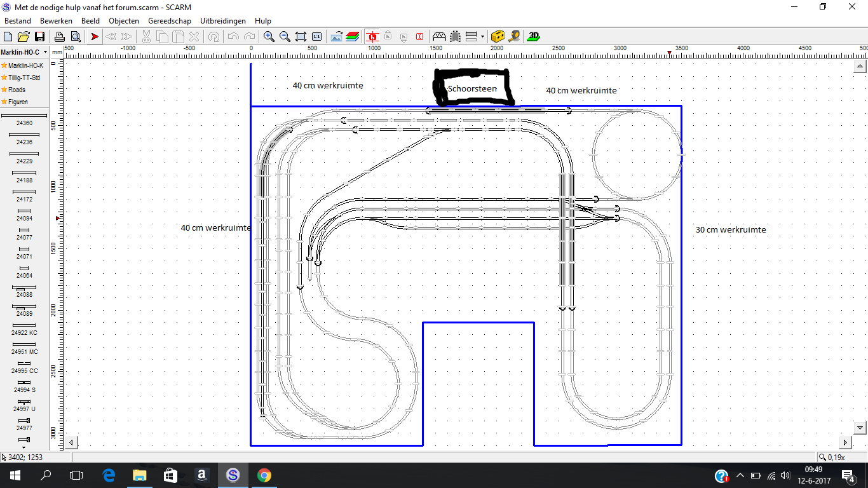This screenshot has height=488, width=868.
Task: Open the Layers stack icon
Action: pyautogui.click(x=352, y=37)
